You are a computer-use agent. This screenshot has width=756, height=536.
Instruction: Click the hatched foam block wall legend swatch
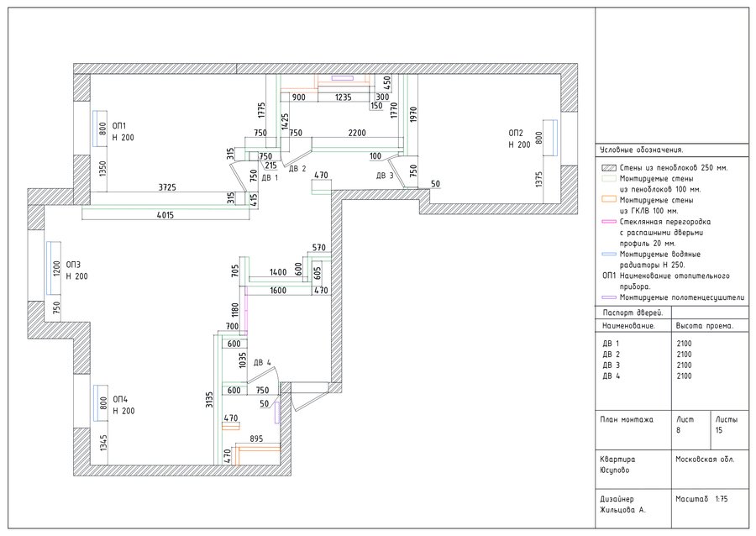pyautogui.click(x=609, y=167)
